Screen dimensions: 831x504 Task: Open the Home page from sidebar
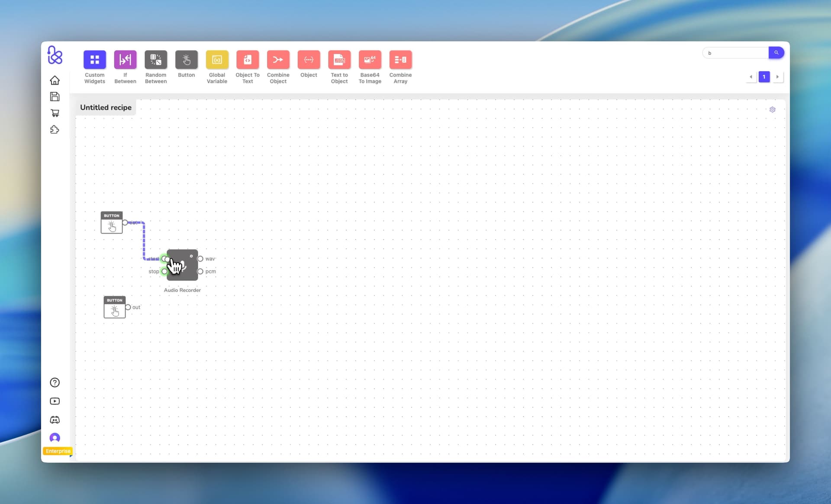[55, 80]
